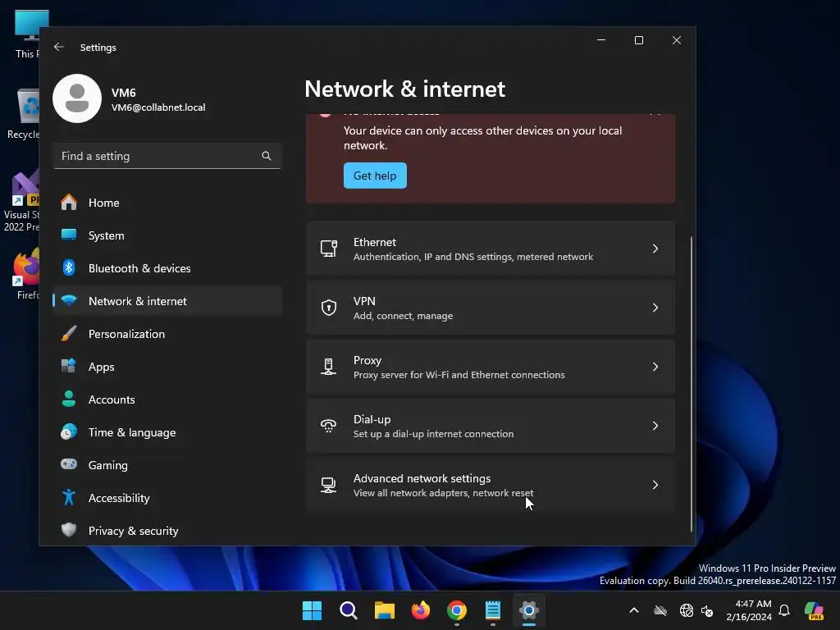Click the Accounts person icon
This screenshot has height=630, width=840.
[69, 399]
